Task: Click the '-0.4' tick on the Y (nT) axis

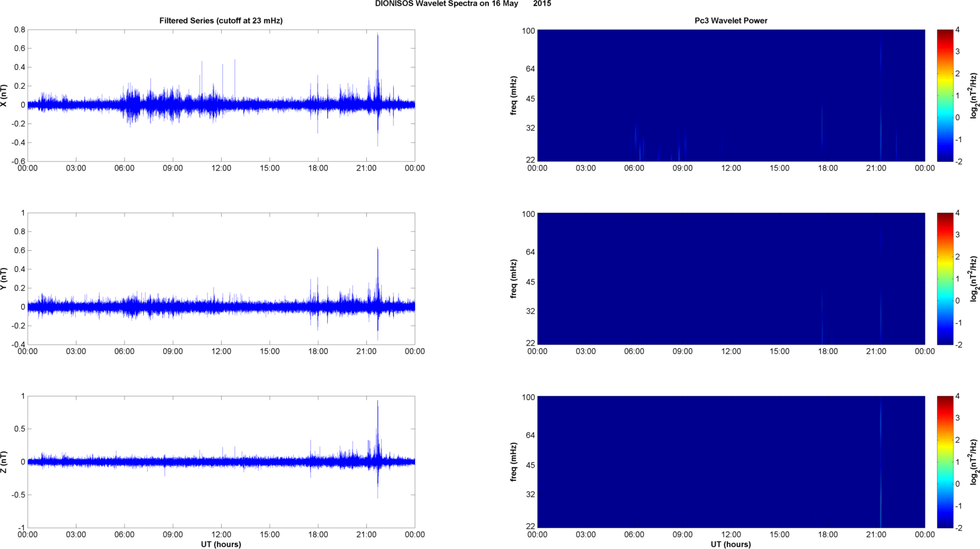Action: [x=18, y=345]
